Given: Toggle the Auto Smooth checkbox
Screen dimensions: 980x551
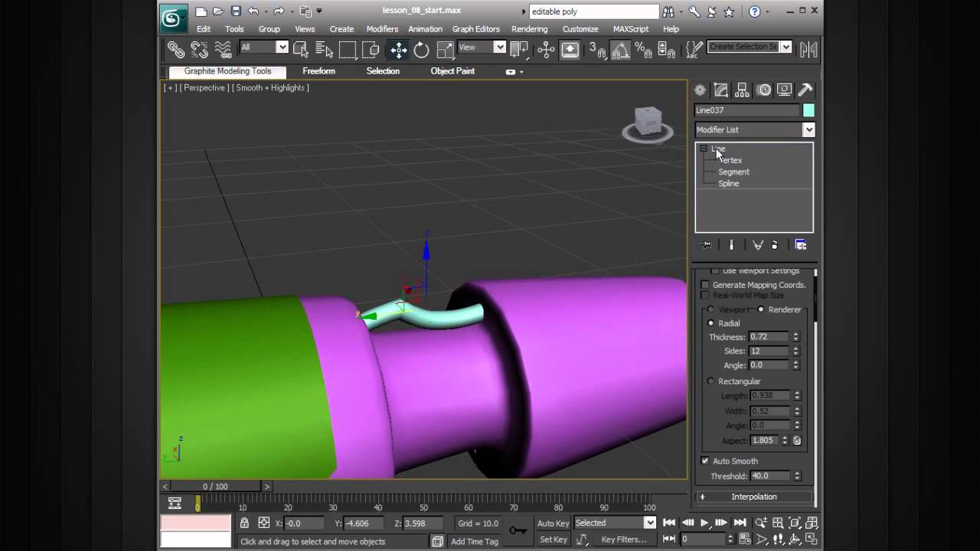Looking at the screenshot, I should [705, 461].
